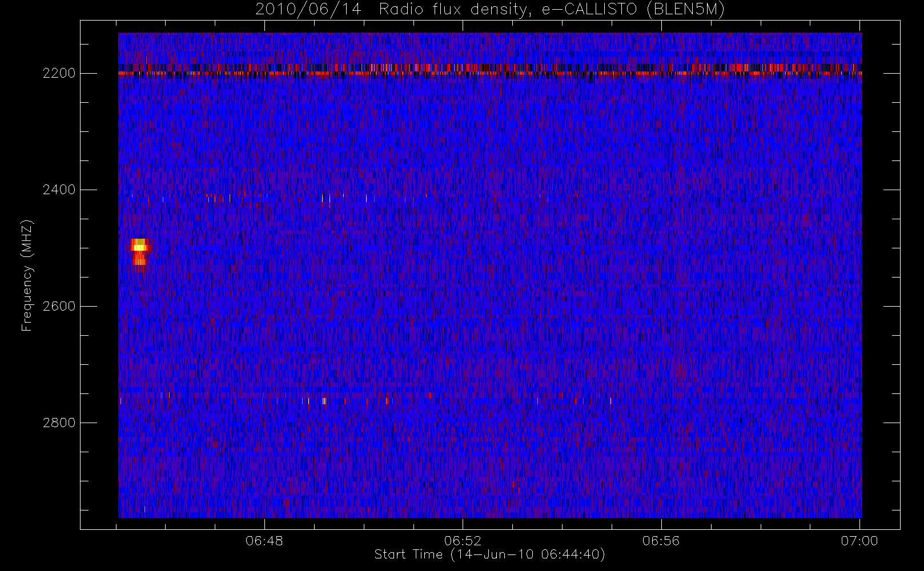Click the plot title mentioning e-CALLISTO (BLEN5M)

pos(490,10)
